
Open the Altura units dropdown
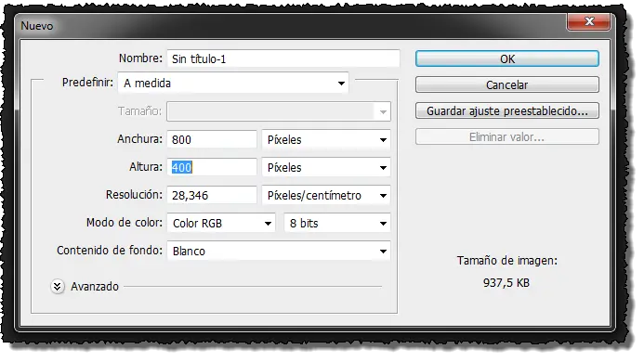(x=326, y=167)
